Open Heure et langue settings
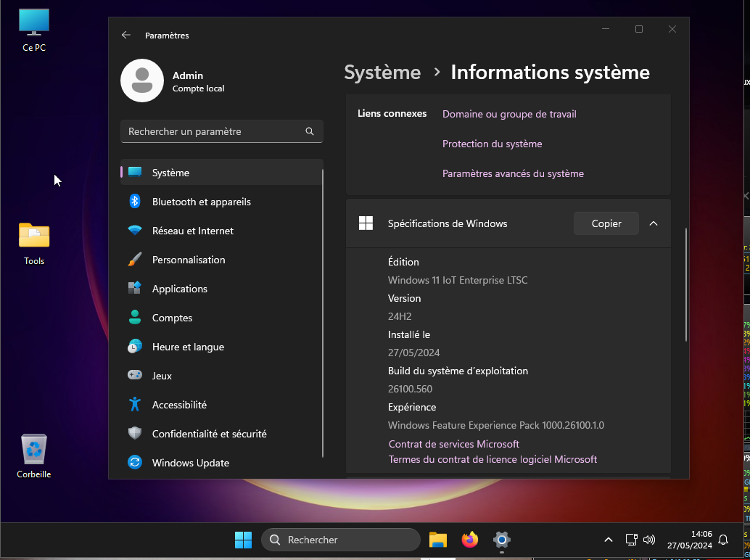 point(222,346)
